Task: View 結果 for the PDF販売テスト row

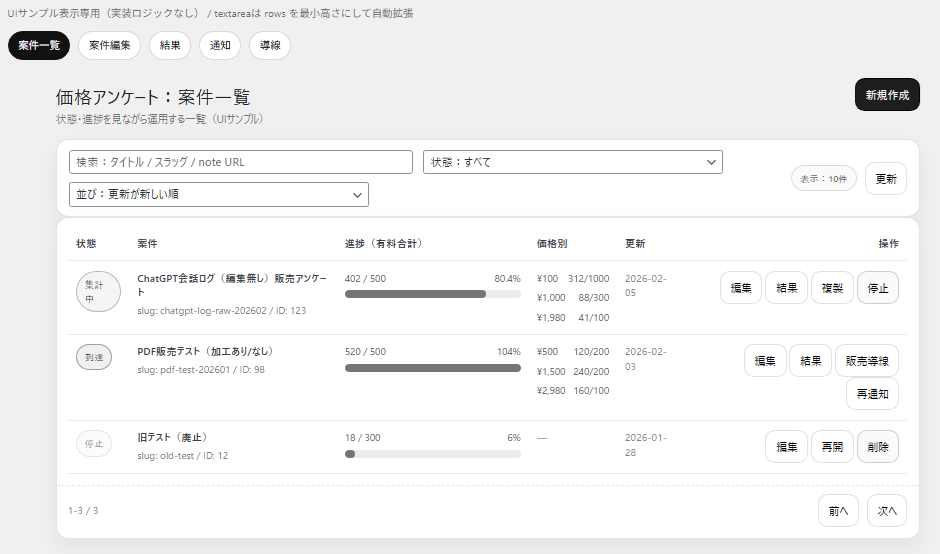Action: click(x=810, y=360)
